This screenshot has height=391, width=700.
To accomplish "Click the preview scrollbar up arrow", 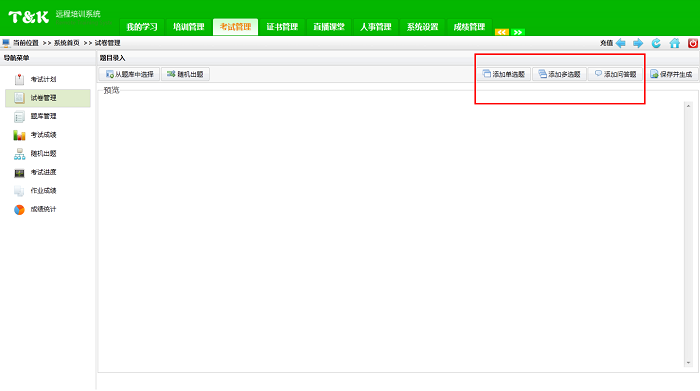I will click(688, 106).
